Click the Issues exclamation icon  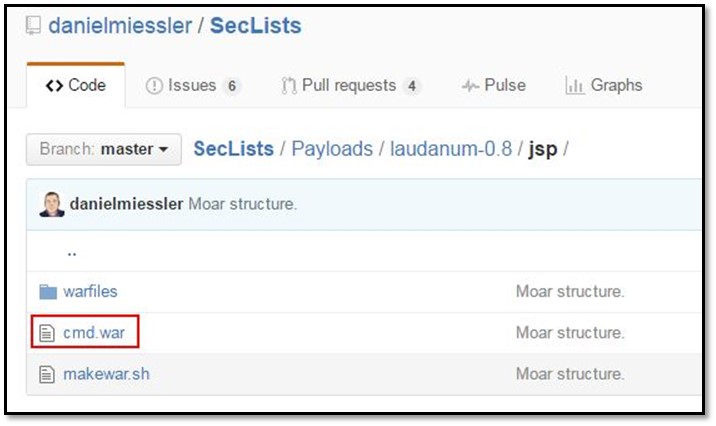[154, 86]
